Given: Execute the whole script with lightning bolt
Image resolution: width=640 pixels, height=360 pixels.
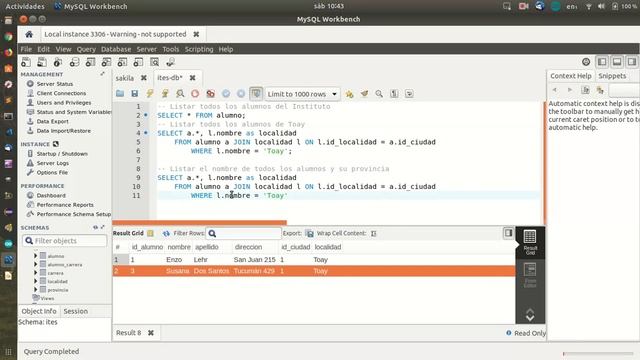Looking at the screenshot, I should tap(150, 94).
